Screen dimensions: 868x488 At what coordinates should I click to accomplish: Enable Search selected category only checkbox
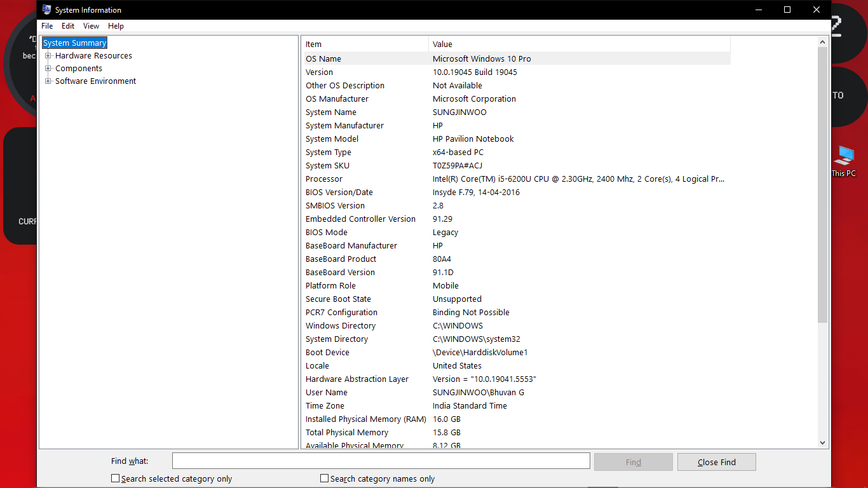tap(115, 478)
